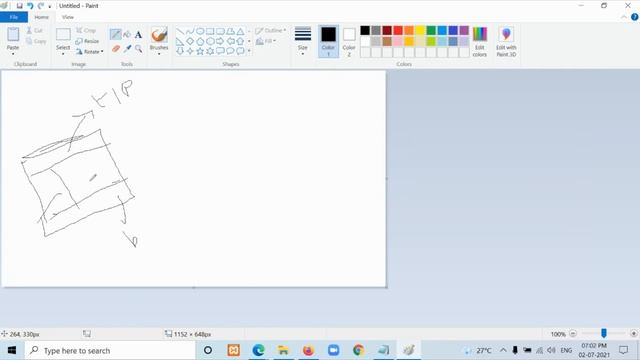Save the drawing from quick access toolbar
Viewport: 640px width, 360px height.
click(19, 6)
